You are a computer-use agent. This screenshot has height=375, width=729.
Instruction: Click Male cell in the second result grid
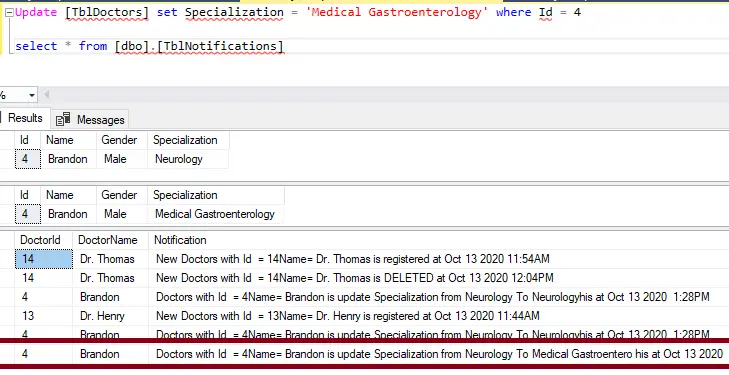click(x=122, y=214)
